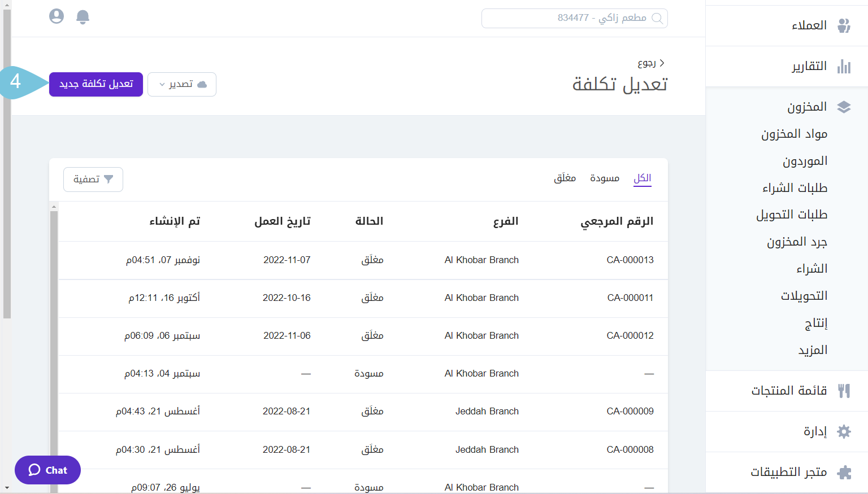Image resolution: width=868 pixels, height=494 pixels.
Task: Click the المخزون inventory layers icon
Action: tap(844, 107)
